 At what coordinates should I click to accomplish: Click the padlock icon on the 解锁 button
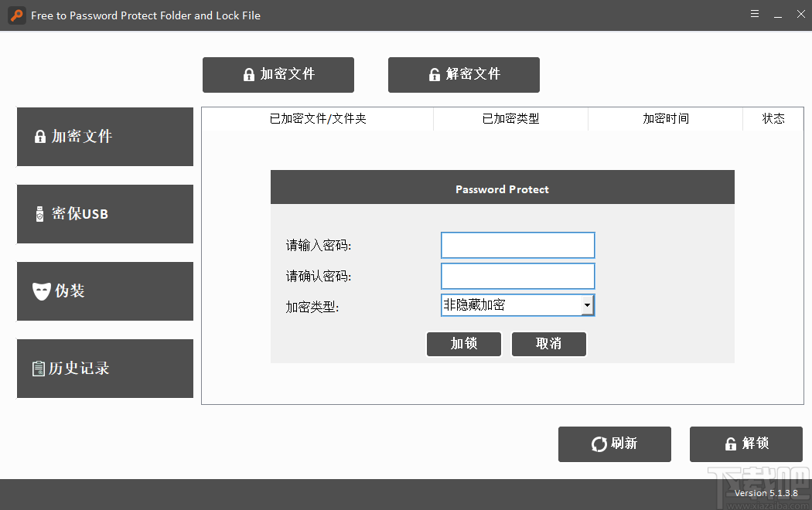point(730,444)
